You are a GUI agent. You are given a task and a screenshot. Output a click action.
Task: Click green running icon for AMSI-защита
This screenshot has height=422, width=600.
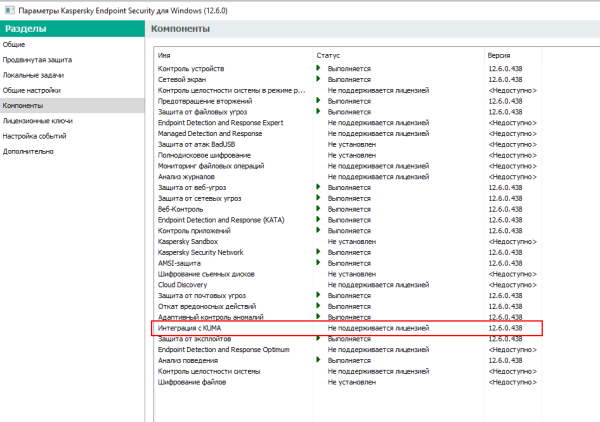click(x=318, y=263)
